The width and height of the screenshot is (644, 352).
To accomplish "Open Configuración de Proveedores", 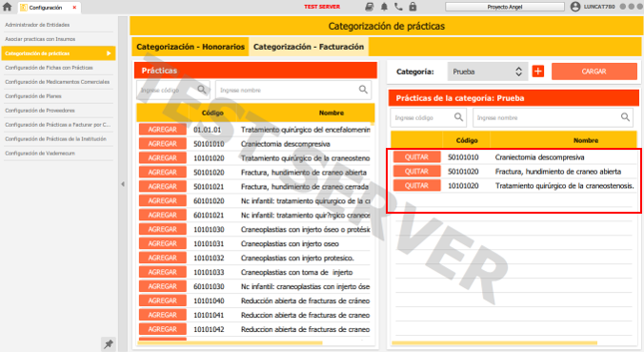I will pyautogui.click(x=58, y=111).
